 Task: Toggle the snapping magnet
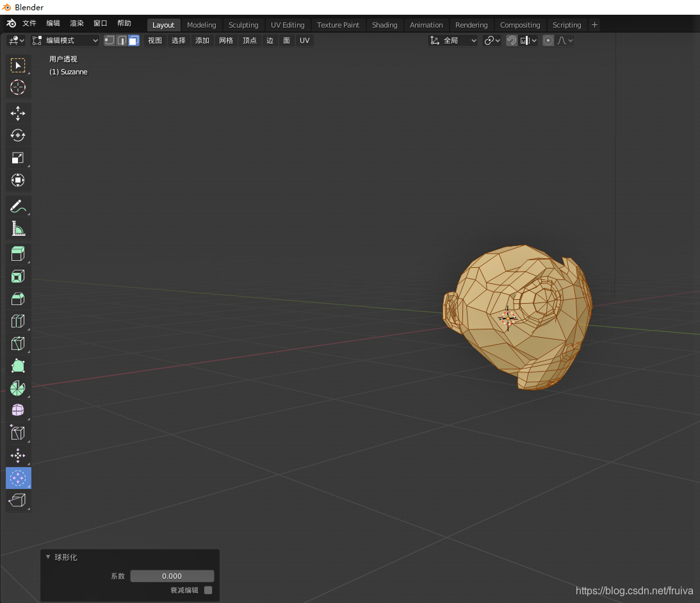pos(512,40)
